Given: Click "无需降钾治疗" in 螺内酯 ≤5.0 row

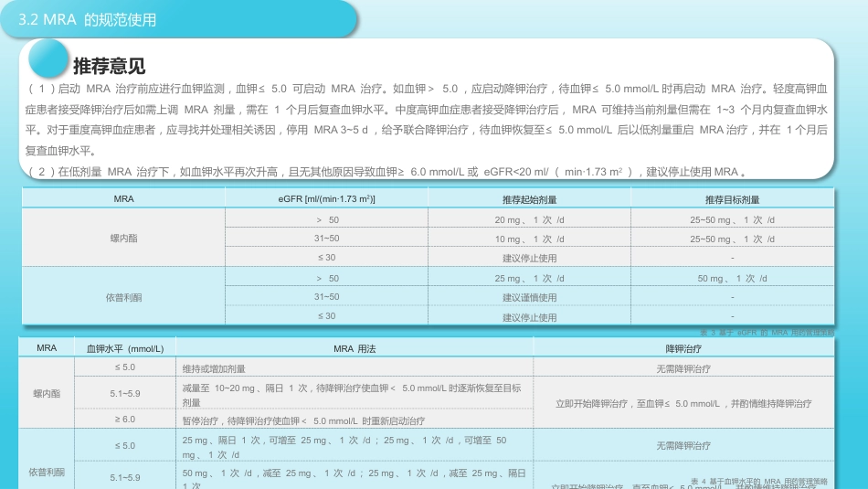Looking at the screenshot, I should (683, 369).
